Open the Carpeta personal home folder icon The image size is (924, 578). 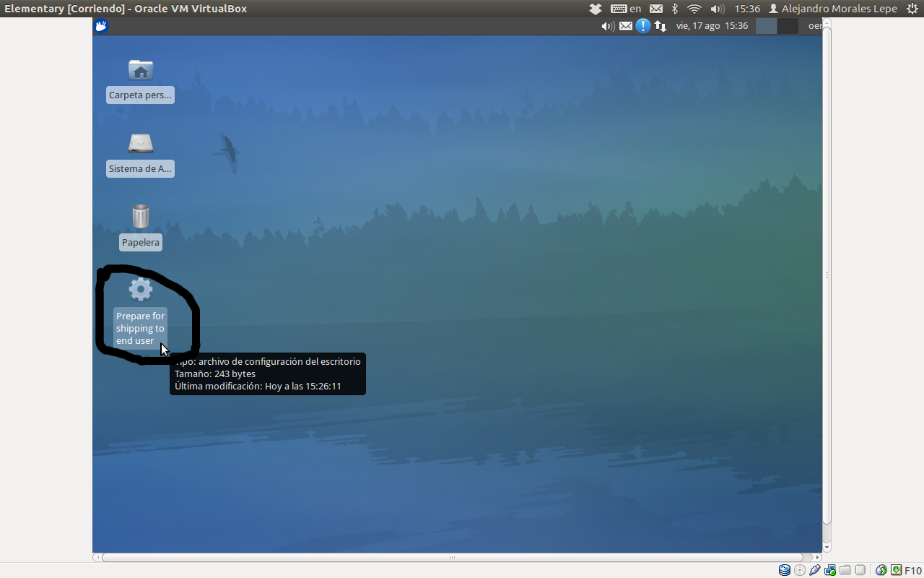pyautogui.click(x=140, y=71)
